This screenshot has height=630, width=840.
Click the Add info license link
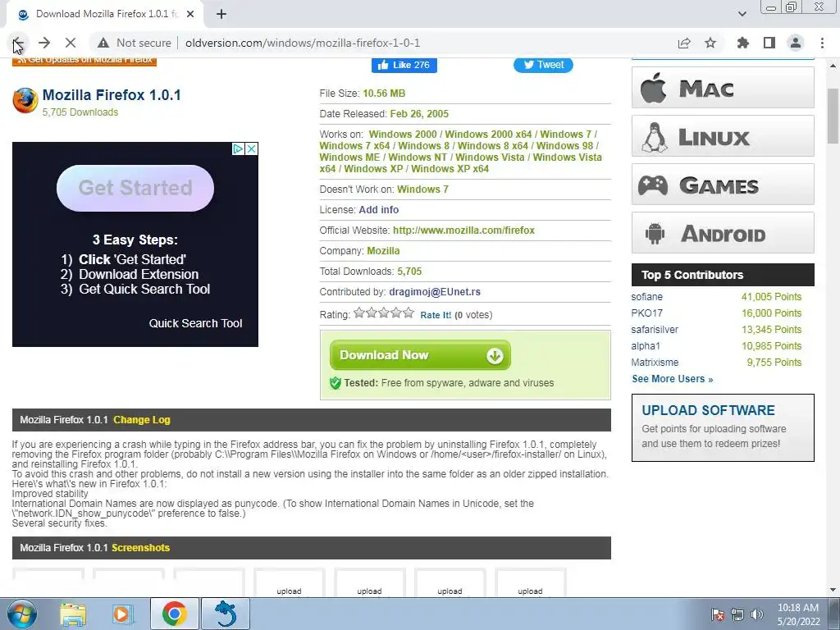point(379,210)
